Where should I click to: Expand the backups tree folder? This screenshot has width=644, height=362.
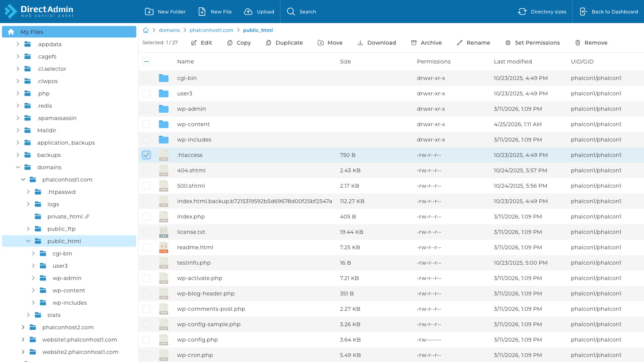pyautogui.click(x=18, y=155)
